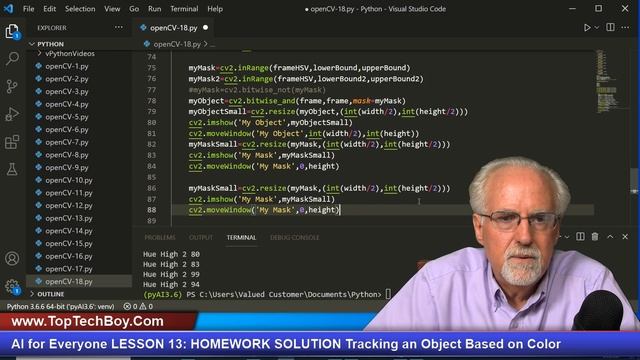Screen dimensions: 640x360
Task: Open openCV-1.py in the explorer
Action: point(67,66)
